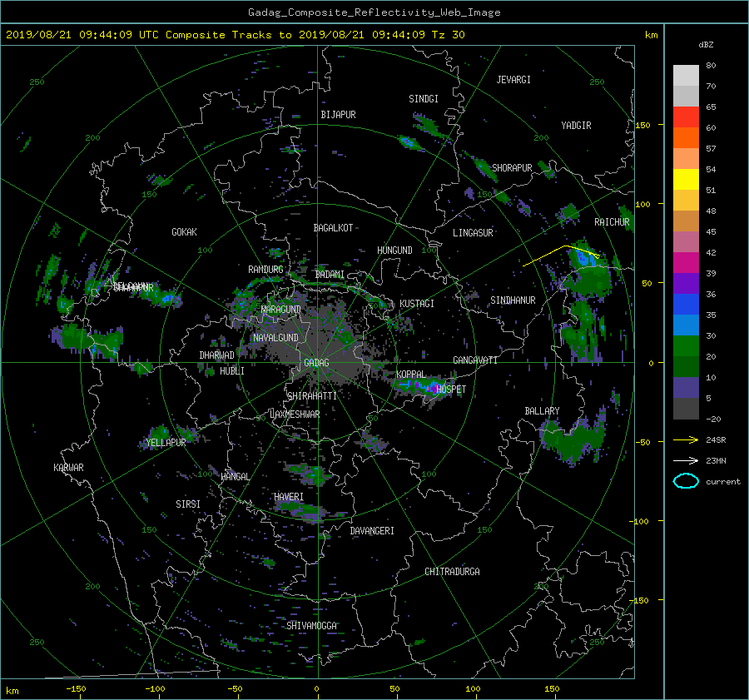
Task: Click the HUNGUND city label
Action: pos(394,251)
